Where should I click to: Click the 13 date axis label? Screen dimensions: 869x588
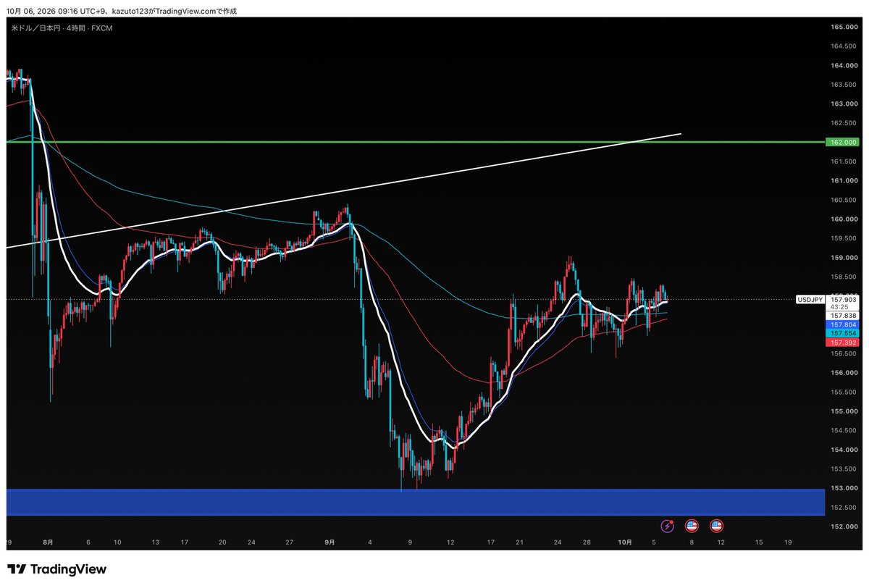point(155,541)
